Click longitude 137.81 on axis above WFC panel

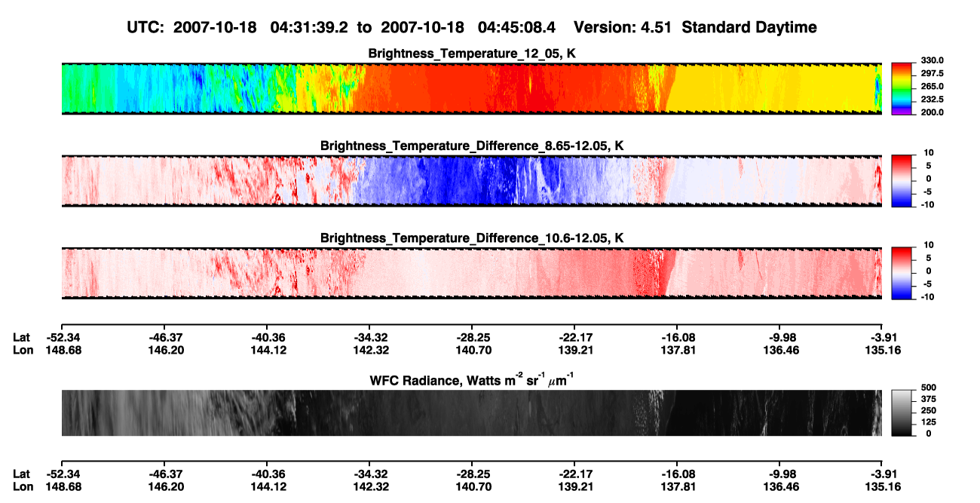(x=678, y=350)
